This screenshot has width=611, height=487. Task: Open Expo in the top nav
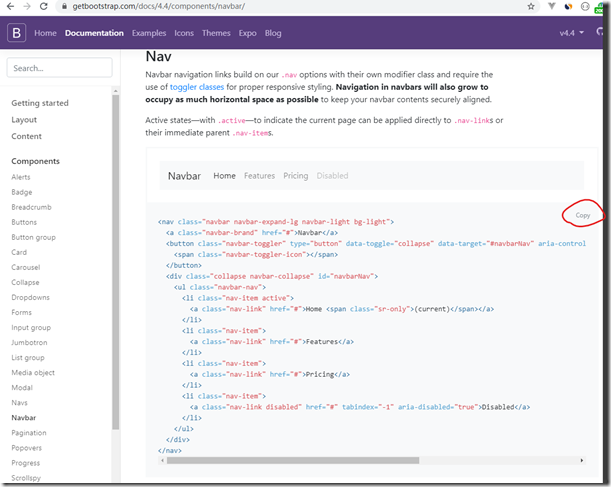[x=247, y=33]
